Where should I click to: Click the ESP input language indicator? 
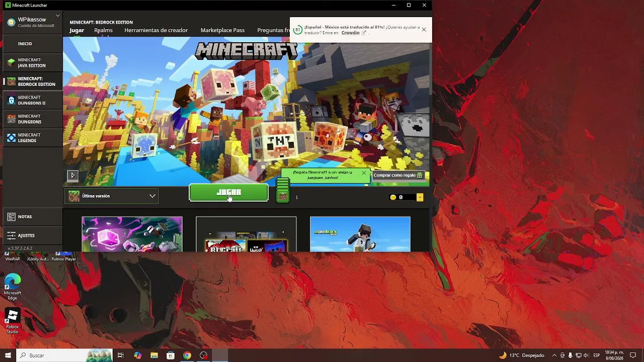596,355
